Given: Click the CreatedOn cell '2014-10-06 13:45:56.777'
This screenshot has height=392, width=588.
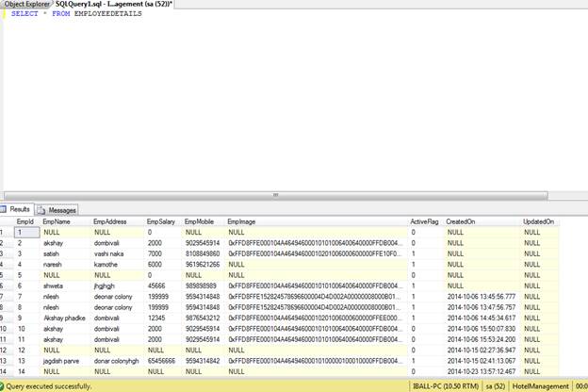Looking at the screenshot, I should tap(482, 297).
